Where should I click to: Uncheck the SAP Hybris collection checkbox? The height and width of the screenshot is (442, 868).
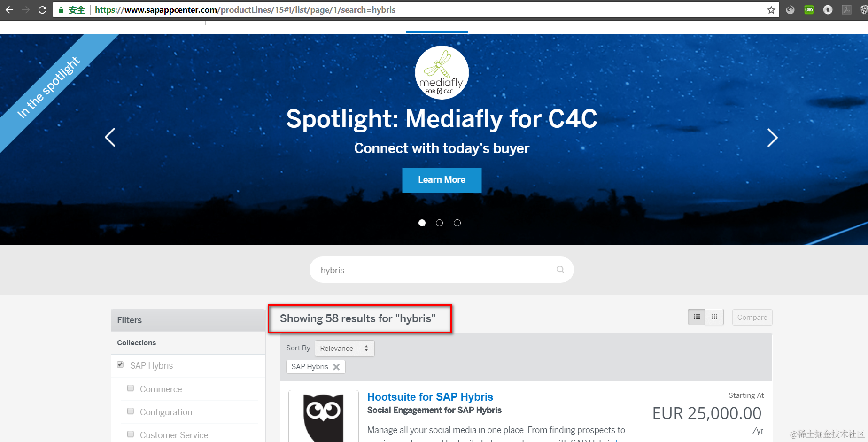[x=120, y=364]
